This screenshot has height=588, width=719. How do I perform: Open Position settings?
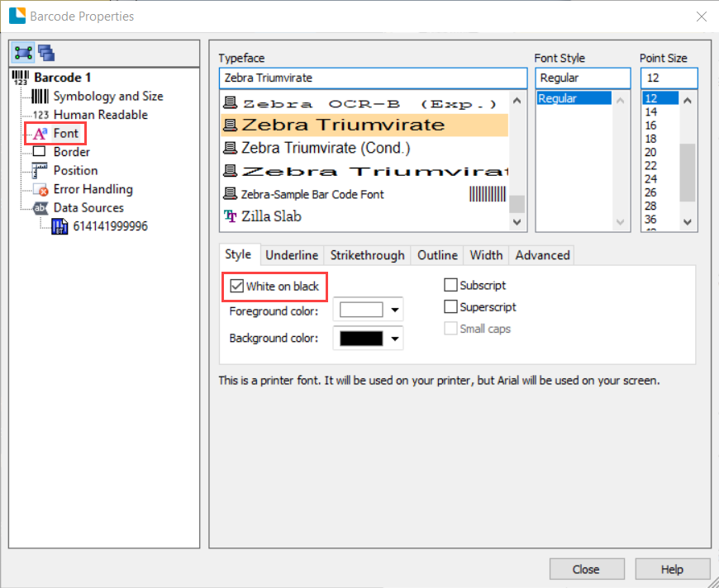pos(76,170)
